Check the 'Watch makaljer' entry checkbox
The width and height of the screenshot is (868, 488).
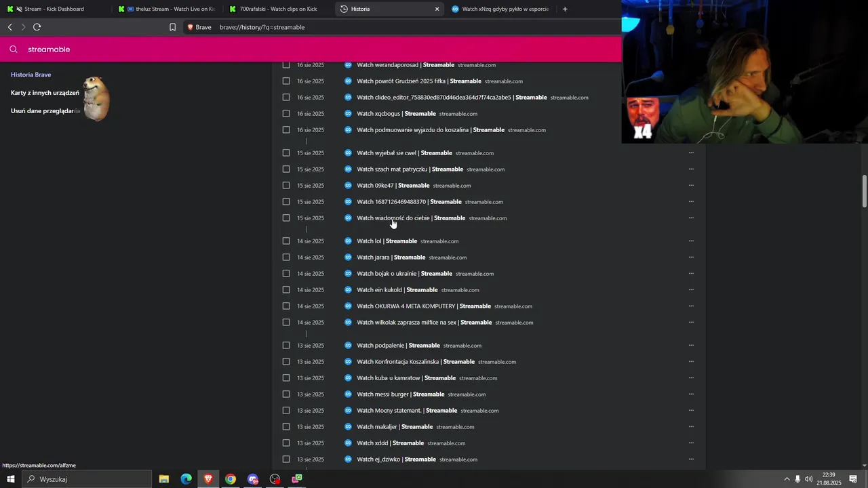286,427
